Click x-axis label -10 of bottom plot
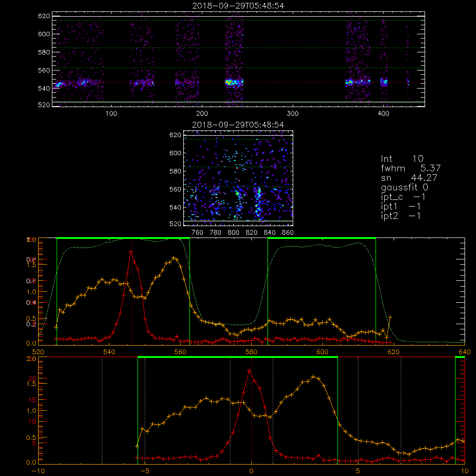476x476 pixels. [38, 471]
